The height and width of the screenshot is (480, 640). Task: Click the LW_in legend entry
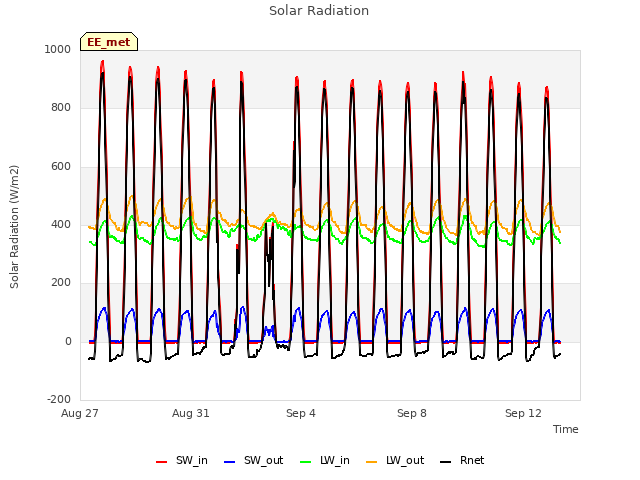(325, 461)
